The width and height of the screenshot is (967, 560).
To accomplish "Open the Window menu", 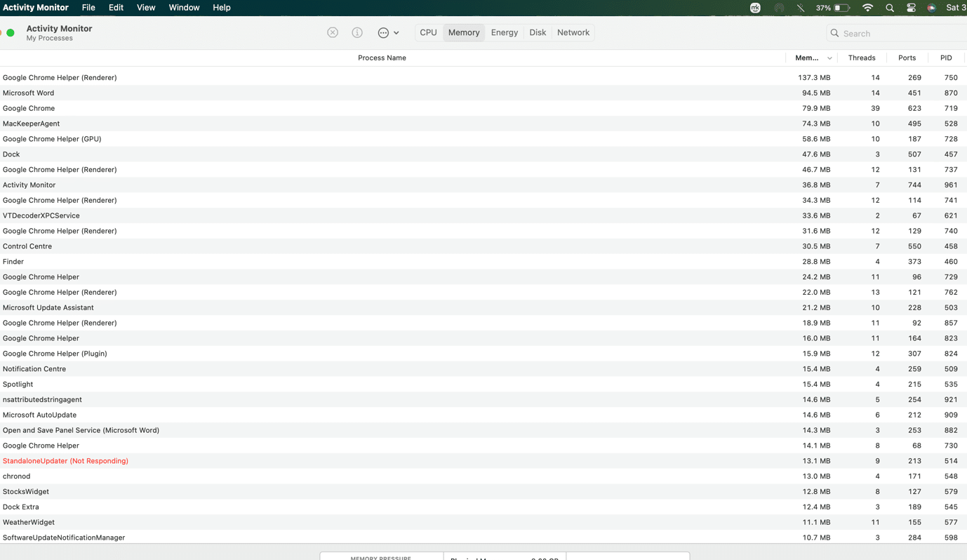I will [184, 8].
